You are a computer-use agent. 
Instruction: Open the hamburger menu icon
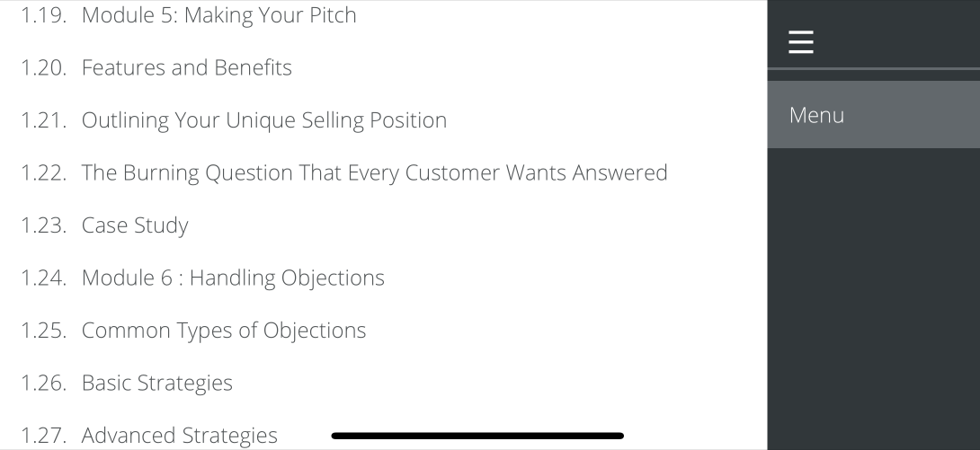pyautogui.click(x=801, y=42)
